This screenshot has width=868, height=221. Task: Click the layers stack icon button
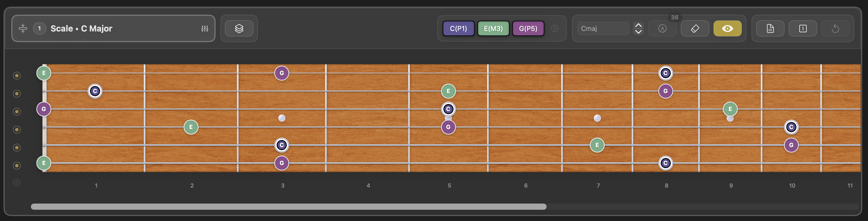tap(239, 29)
